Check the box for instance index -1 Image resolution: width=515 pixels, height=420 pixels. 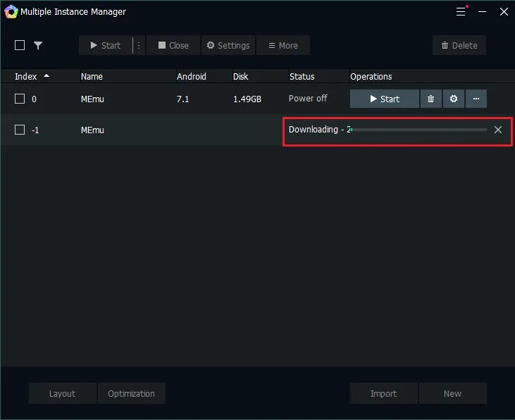(20, 130)
